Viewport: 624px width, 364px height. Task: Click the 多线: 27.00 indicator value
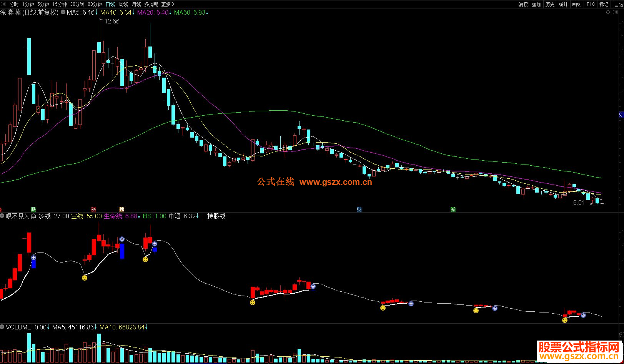pyautogui.click(x=54, y=216)
